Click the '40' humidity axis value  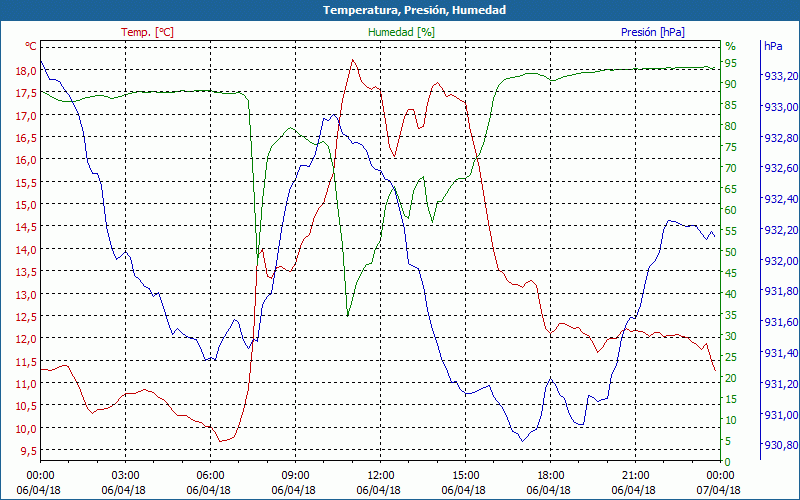pos(731,294)
